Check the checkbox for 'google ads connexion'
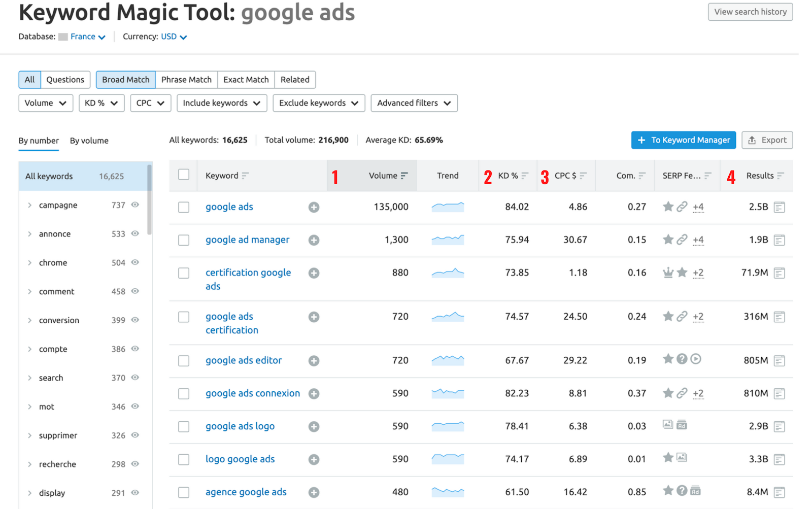The width and height of the screenshot is (812, 509). click(183, 393)
